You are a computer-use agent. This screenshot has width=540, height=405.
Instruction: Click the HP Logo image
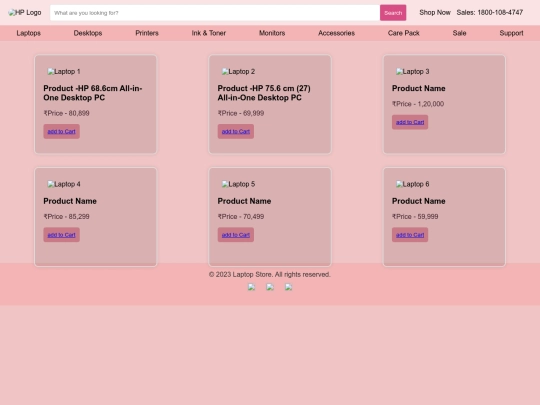click(x=25, y=13)
